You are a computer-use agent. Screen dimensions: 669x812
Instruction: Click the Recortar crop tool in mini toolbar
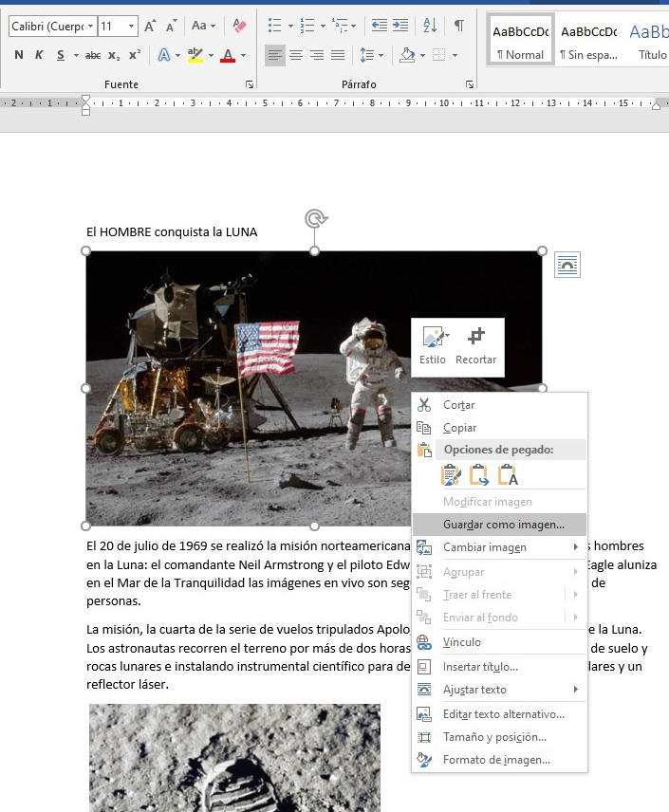(475, 346)
